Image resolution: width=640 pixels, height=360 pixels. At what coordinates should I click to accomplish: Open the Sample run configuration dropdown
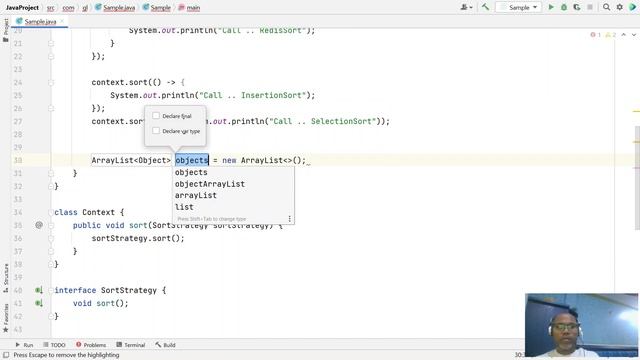[x=519, y=7]
